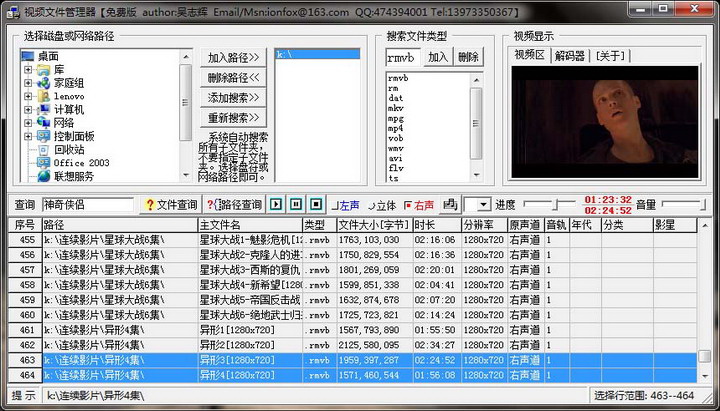Viewport: 720px width, 411px height.
Task: Switch to the Decoder (解码器) tab
Action: [x=569, y=56]
